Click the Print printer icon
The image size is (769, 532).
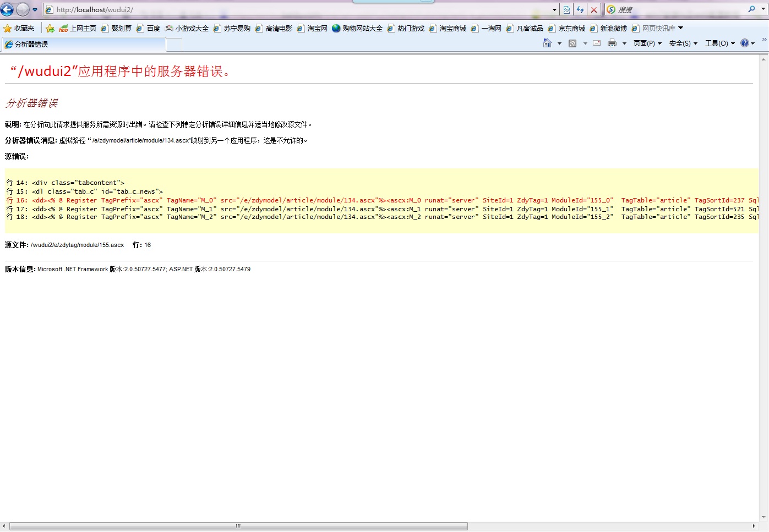pyautogui.click(x=612, y=43)
